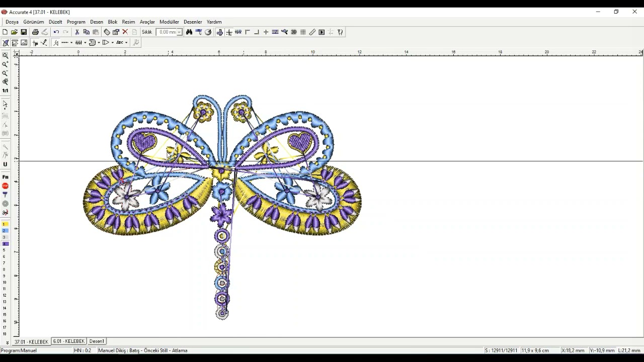This screenshot has height=362, width=644.
Task: Toggle the grid display icon
Action: (303, 32)
